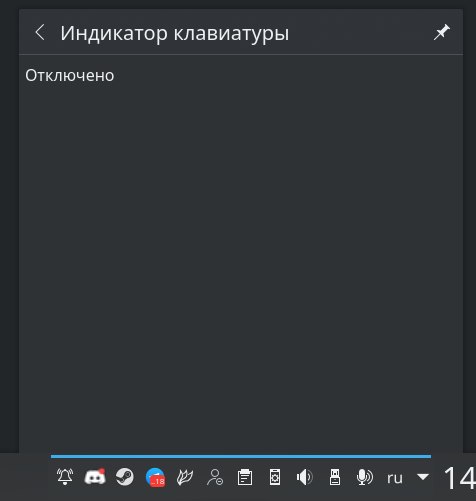Click the Индикатор клавиатуры heading
The height and width of the screenshot is (501, 476).
pos(175,33)
